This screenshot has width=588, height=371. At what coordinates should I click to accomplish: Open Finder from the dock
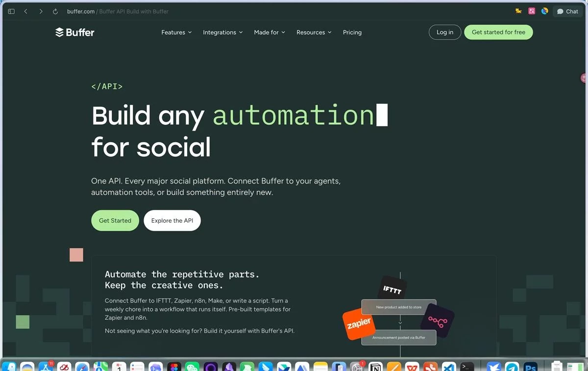point(9,367)
